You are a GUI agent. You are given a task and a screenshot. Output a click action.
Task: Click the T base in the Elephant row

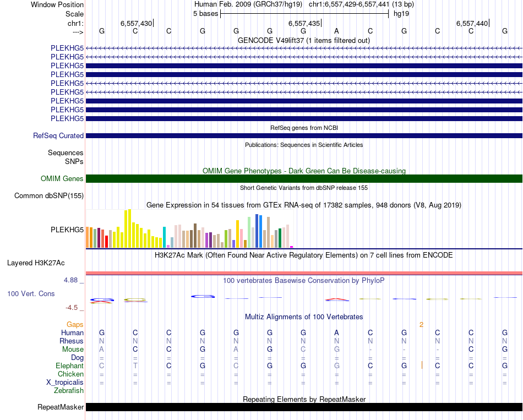135,366
